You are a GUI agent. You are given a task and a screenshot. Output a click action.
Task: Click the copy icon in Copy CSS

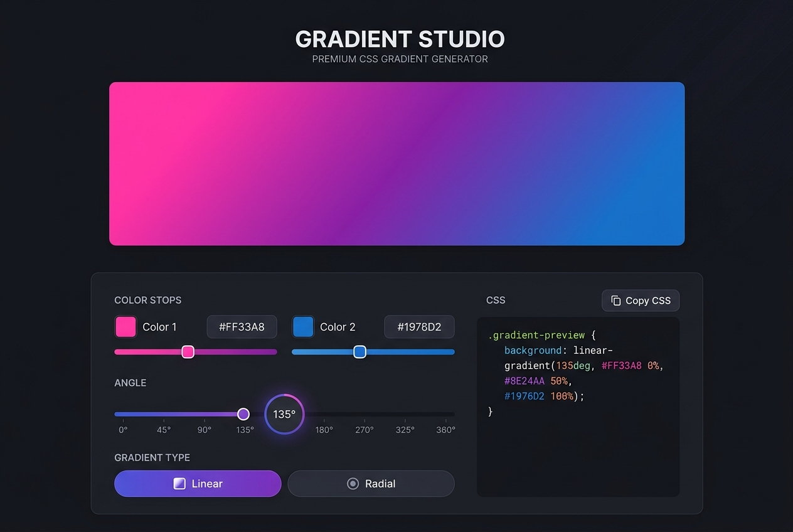pyautogui.click(x=616, y=301)
